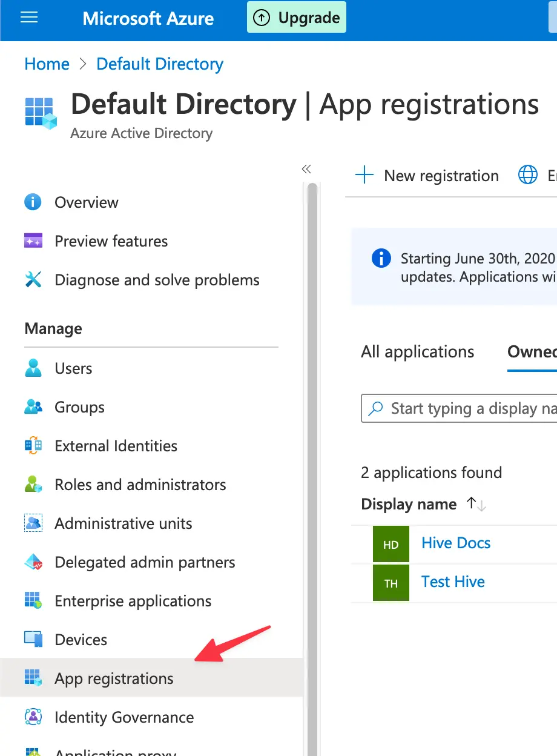Select the Users person icon

pyautogui.click(x=33, y=368)
